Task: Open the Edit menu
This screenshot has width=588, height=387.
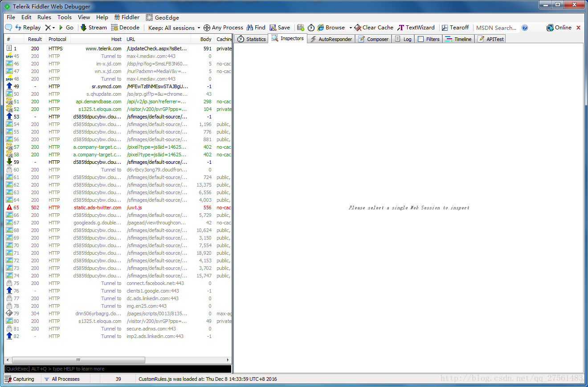Action: click(26, 17)
